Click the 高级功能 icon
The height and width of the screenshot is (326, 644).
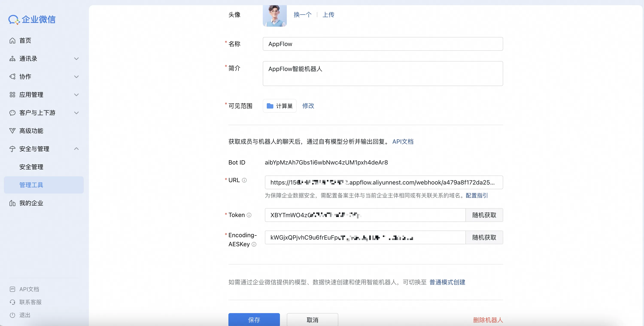pos(12,131)
